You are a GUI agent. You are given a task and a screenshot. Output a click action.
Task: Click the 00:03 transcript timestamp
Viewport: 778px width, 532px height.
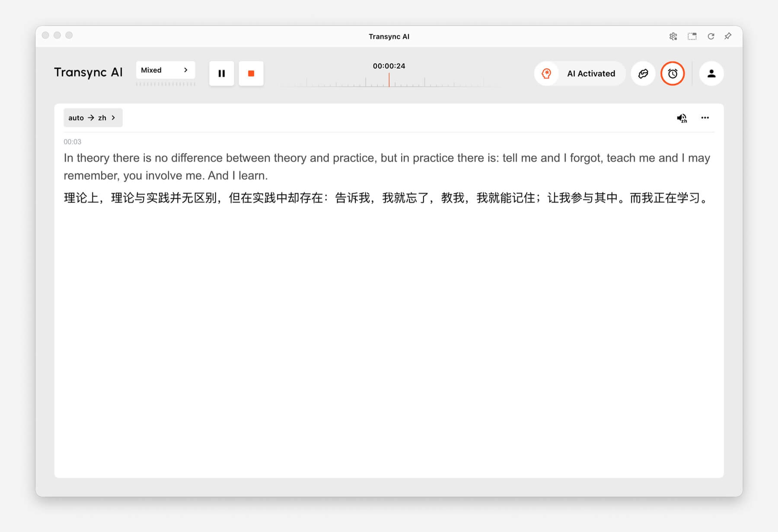pyautogui.click(x=72, y=142)
